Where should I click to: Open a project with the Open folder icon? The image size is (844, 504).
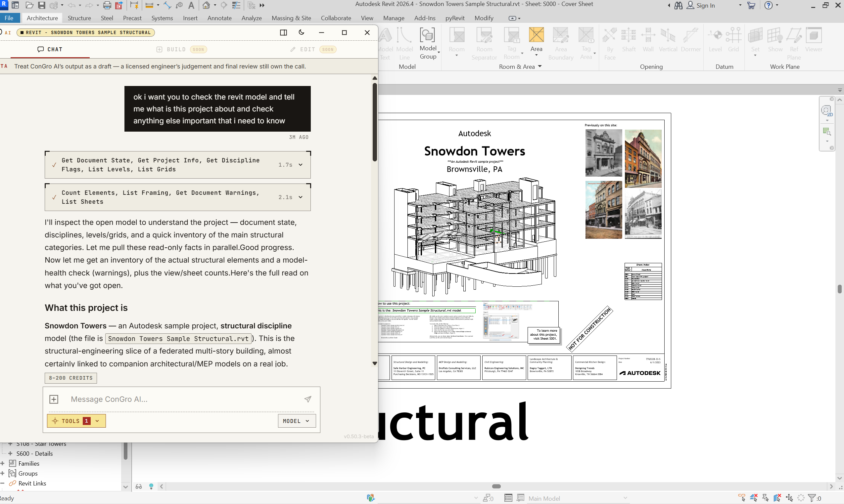[29, 5]
